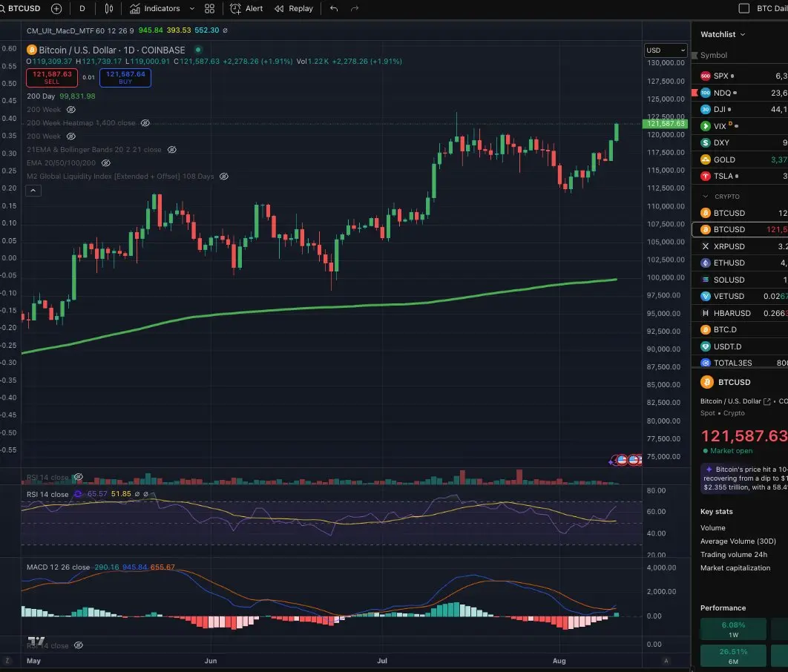Select NDQ in the watchlist

(x=740, y=93)
